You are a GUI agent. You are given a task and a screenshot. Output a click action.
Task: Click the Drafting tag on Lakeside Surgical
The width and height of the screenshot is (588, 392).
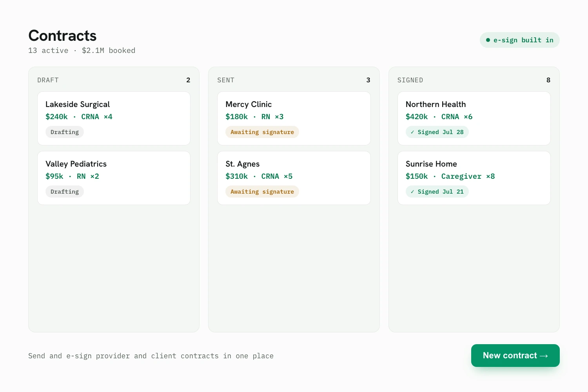click(x=65, y=132)
